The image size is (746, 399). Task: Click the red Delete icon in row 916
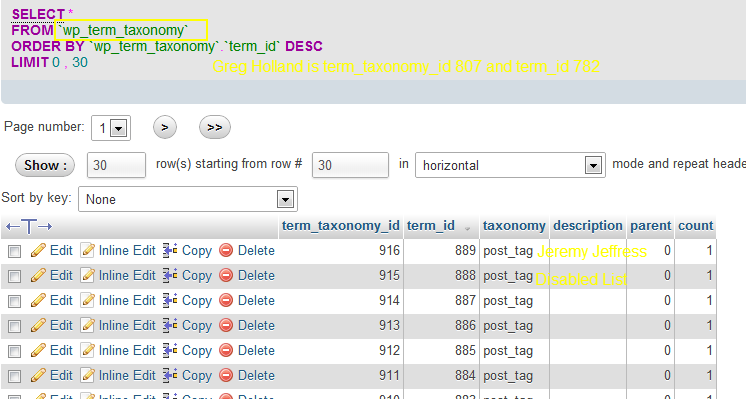(226, 250)
